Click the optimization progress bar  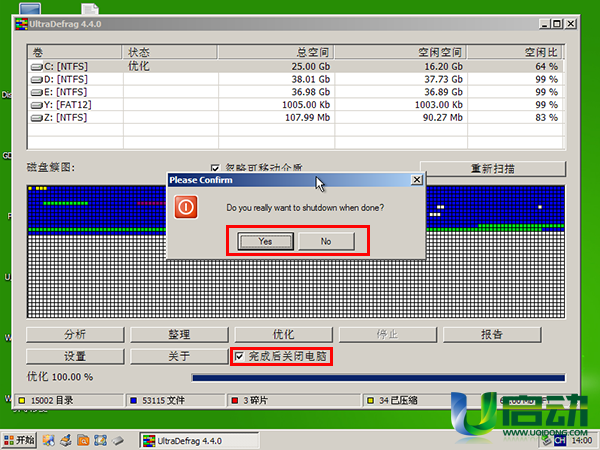(378, 378)
